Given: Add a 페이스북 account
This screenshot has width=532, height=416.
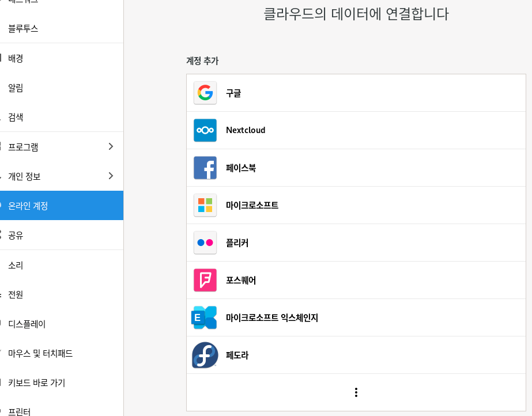Looking at the screenshot, I should [x=356, y=168].
